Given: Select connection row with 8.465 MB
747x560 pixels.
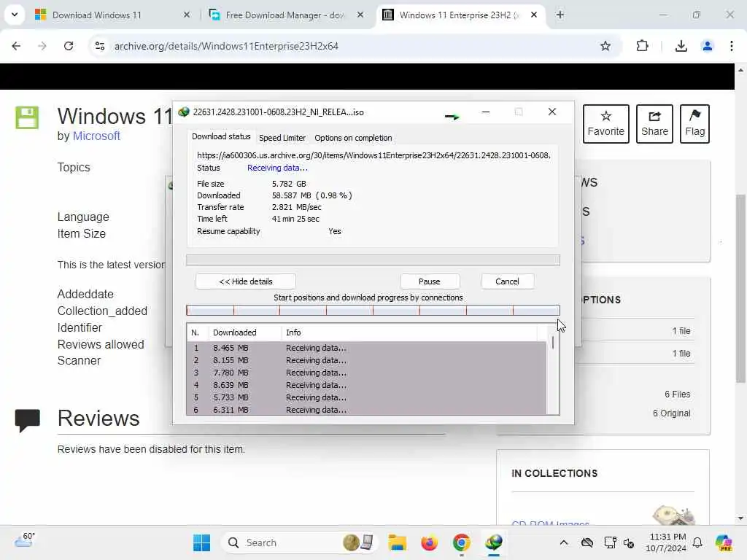Looking at the screenshot, I should [366, 348].
